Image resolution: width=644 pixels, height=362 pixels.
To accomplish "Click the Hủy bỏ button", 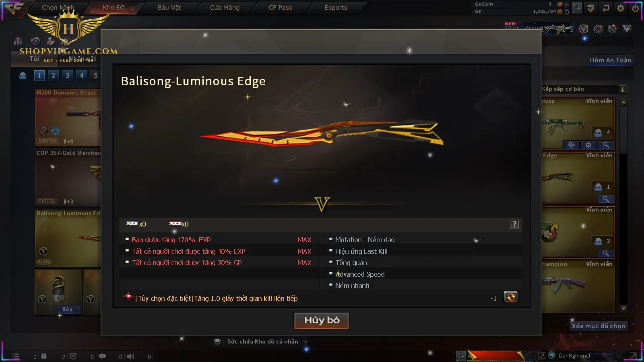I will click(322, 320).
